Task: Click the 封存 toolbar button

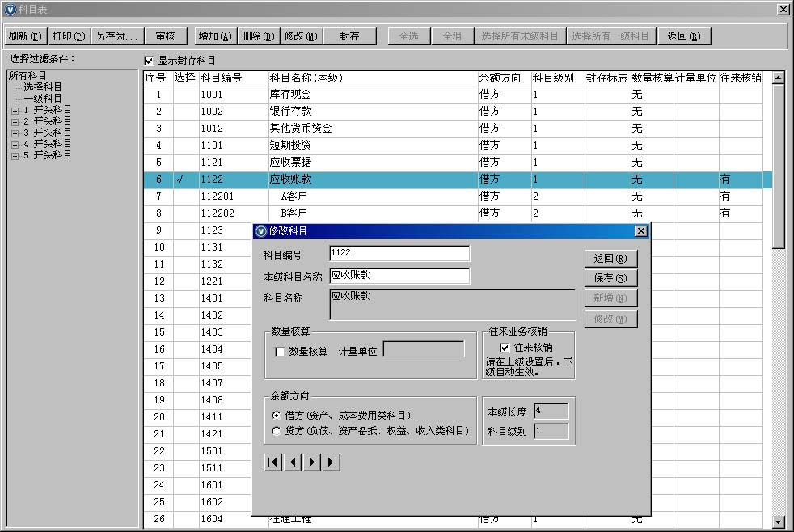Action: pyautogui.click(x=349, y=36)
